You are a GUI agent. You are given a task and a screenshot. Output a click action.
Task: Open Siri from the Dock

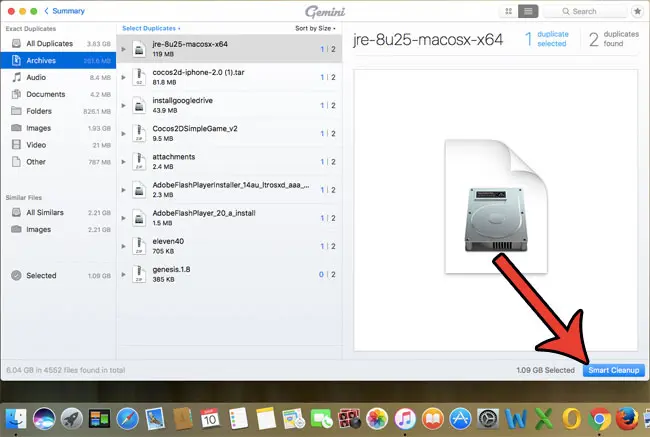[44, 419]
